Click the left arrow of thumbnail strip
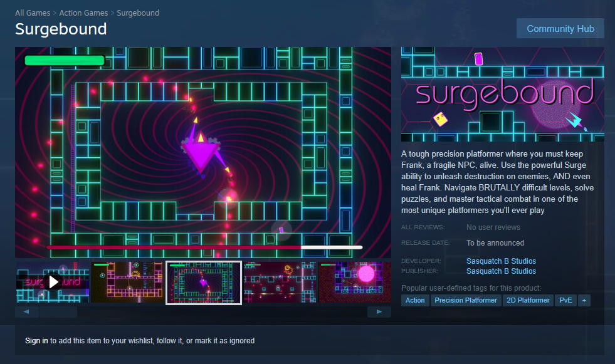The image size is (615, 364). pyautogui.click(x=27, y=312)
